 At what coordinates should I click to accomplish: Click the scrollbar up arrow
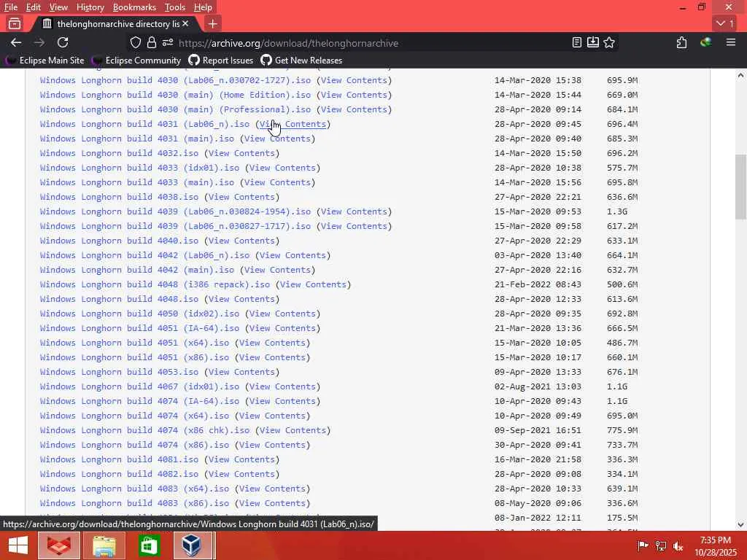click(x=740, y=75)
